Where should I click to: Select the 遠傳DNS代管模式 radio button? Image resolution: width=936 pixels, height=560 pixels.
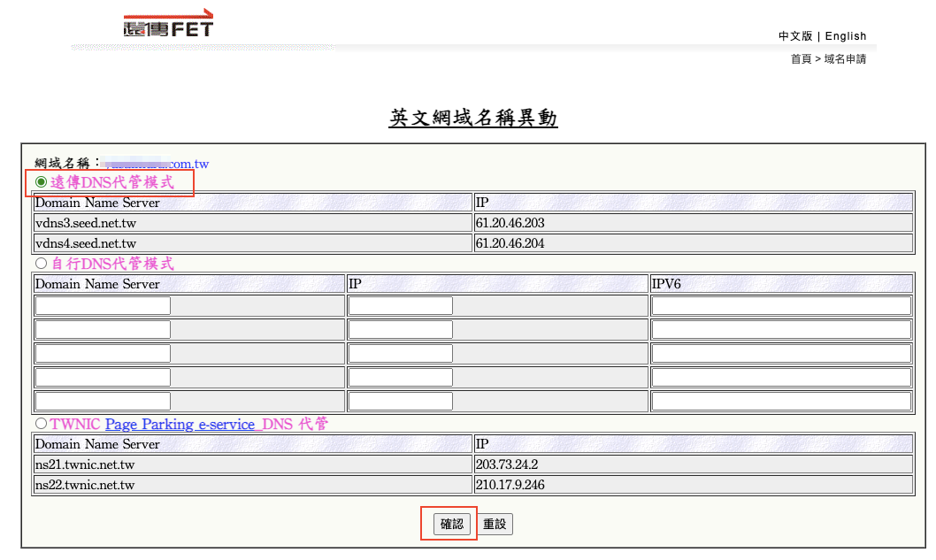[42, 182]
